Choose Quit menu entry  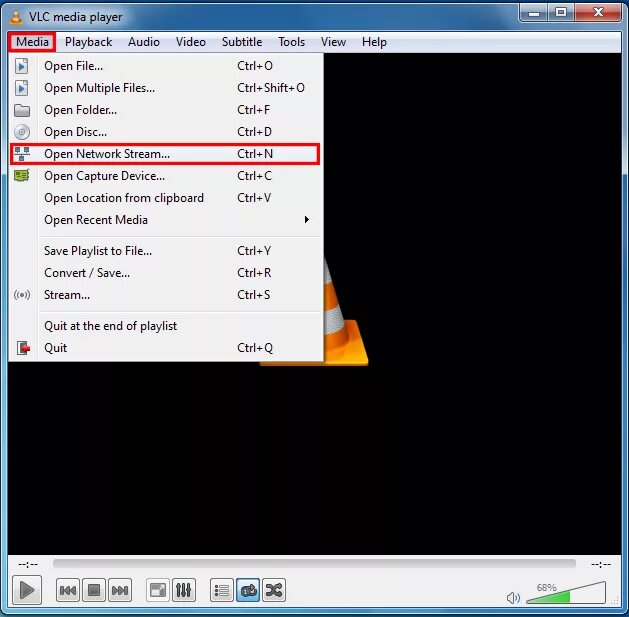click(165, 348)
